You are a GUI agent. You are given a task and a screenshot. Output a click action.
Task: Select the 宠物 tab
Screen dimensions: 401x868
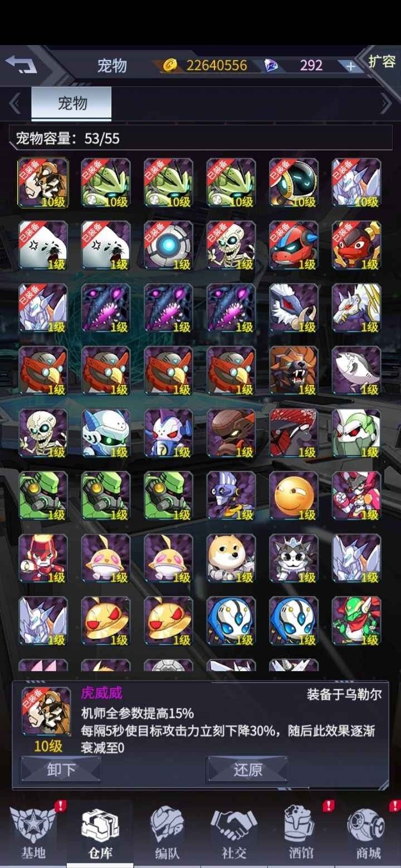tap(71, 103)
